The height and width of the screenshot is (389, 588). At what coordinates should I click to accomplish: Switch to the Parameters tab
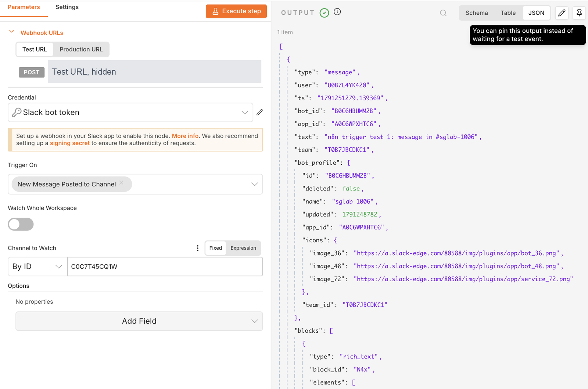pos(24,7)
